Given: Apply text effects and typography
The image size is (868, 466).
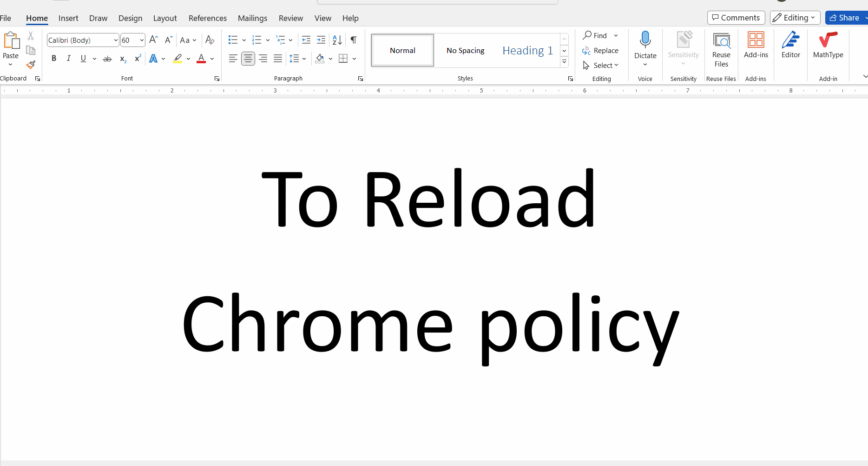Looking at the screenshot, I should tap(153, 59).
